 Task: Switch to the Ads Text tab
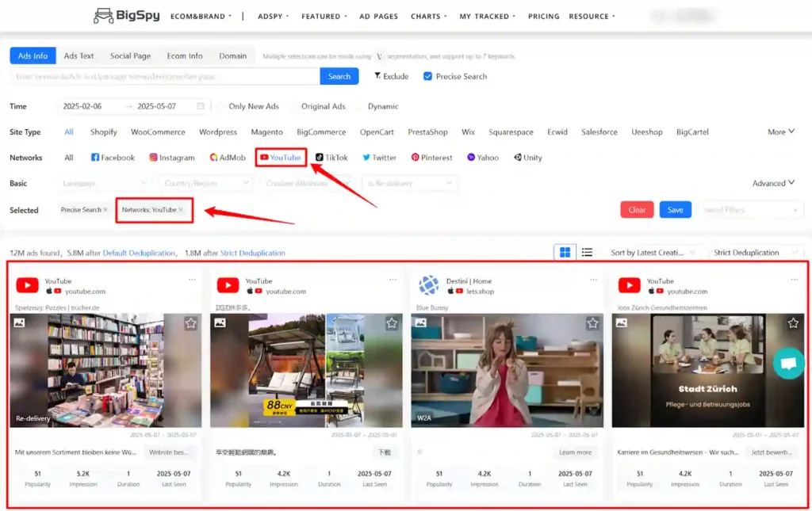pos(79,55)
